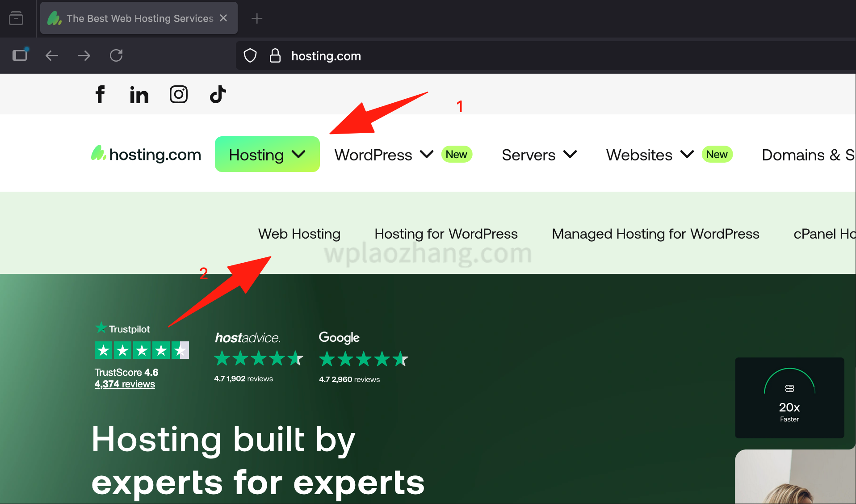
Task: Open a new tab with plus button
Action: pos(257,18)
